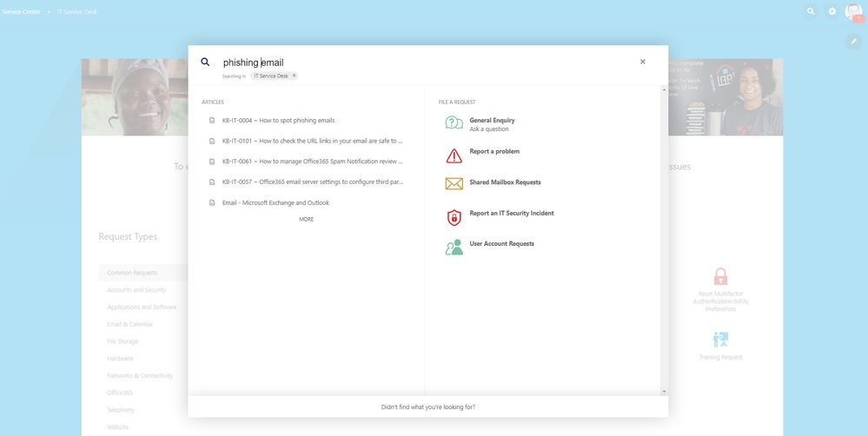Click the document icon beside KB-IT-0004
The image size is (868, 436).
(x=212, y=120)
